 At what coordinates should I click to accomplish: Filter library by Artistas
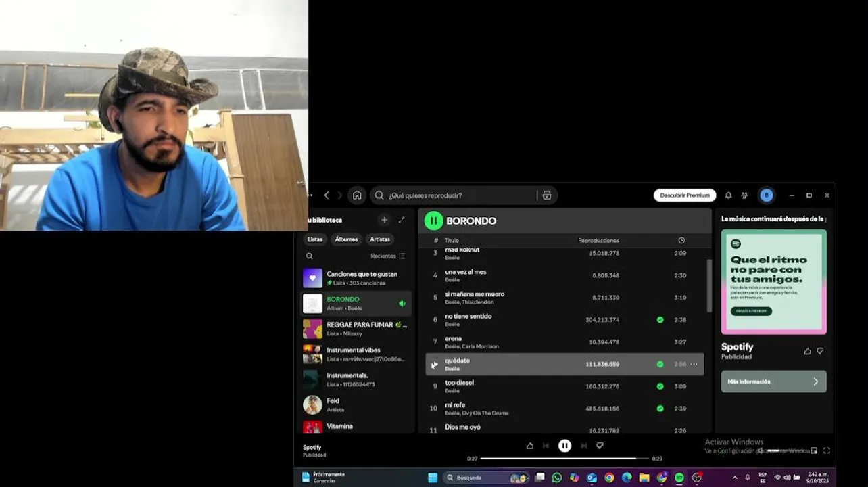pyautogui.click(x=380, y=239)
